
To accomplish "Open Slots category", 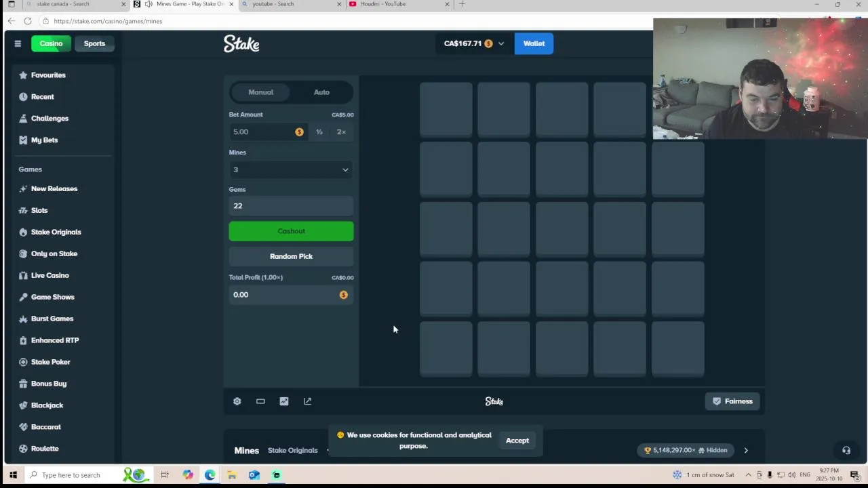I will tap(39, 211).
